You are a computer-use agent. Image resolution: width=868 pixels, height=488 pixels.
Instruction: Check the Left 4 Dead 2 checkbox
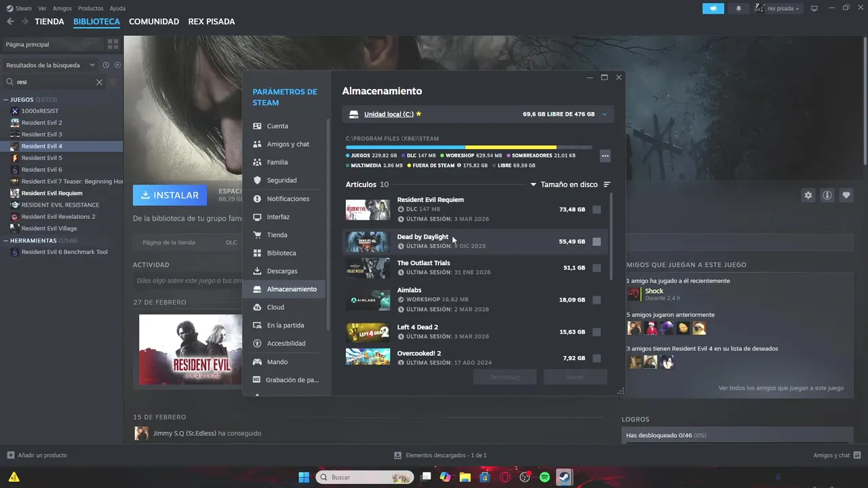(597, 332)
